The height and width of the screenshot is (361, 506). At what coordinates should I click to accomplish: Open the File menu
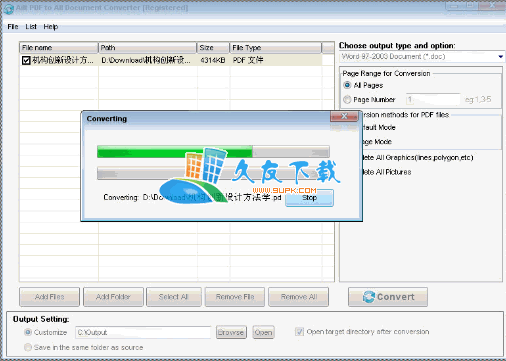[13, 27]
